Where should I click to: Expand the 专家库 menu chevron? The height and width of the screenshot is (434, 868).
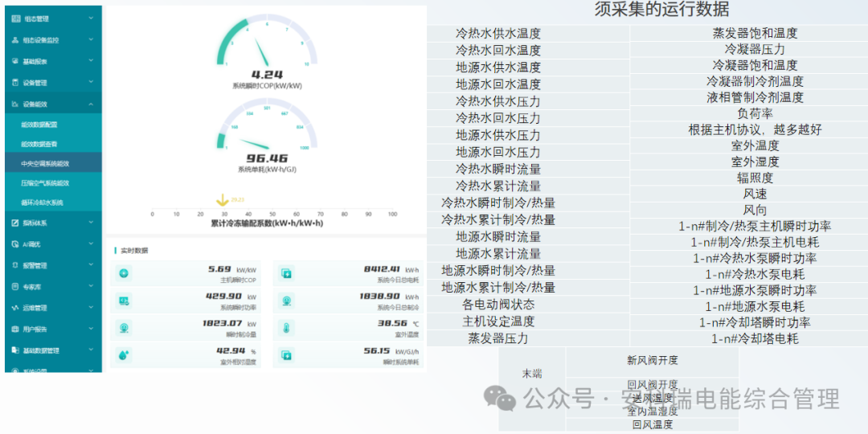tap(91, 286)
